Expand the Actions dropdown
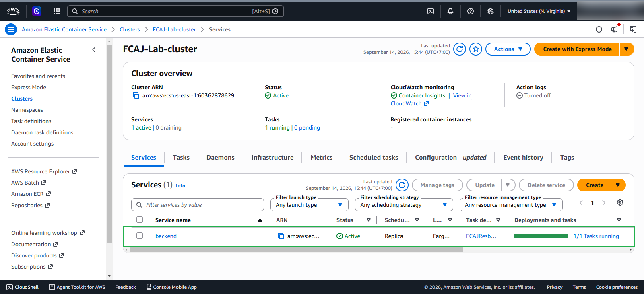644x294 pixels. (x=508, y=49)
